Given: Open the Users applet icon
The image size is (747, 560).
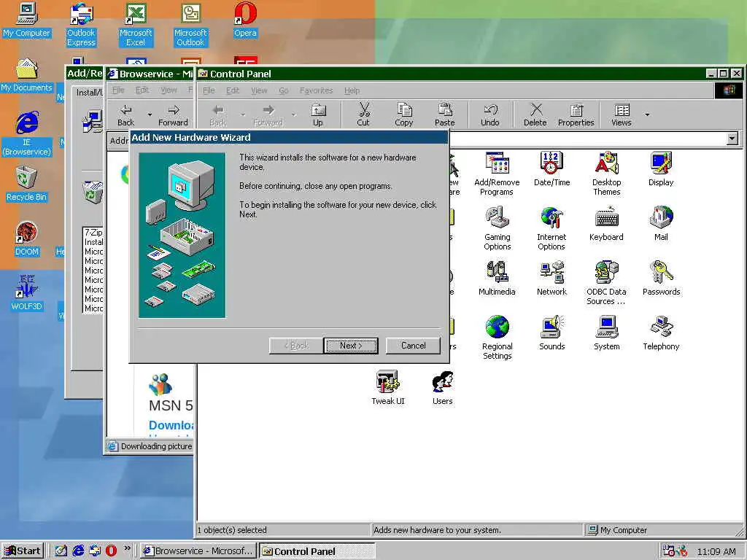Looking at the screenshot, I should pos(443,388).
